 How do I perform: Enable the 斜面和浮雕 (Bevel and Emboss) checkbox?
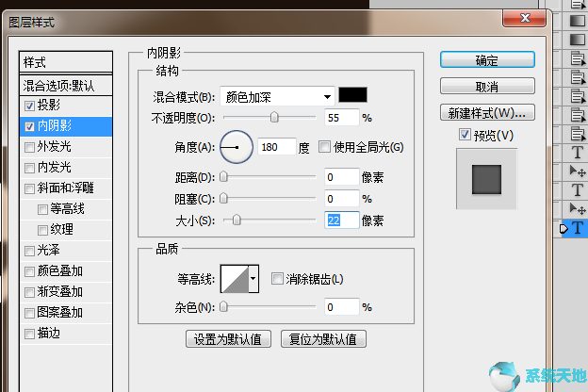pos(29,188)
